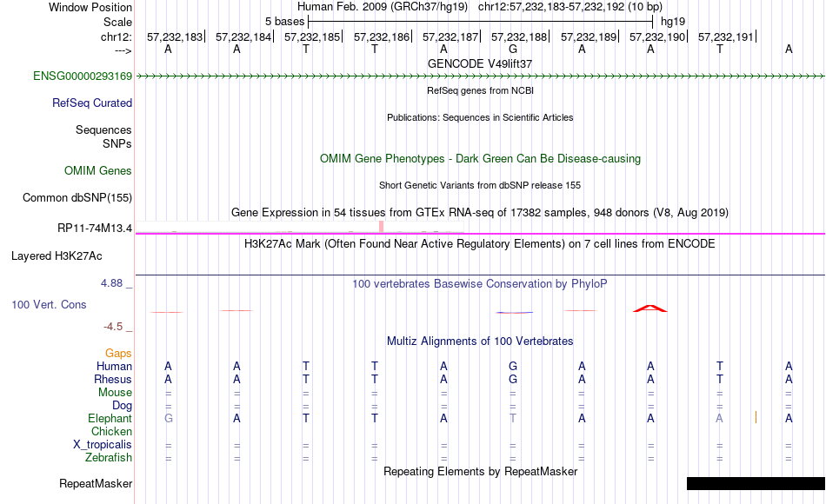Click the -4.5 PhyloP lower value
This screenshot has width=826, height=504.
113,327
